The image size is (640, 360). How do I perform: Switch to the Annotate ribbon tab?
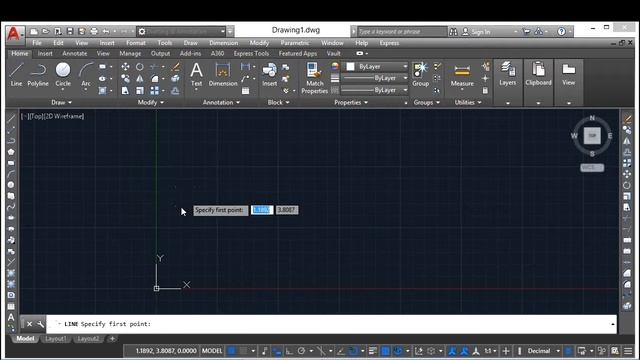pyautogui.click(x=74, y=53)
